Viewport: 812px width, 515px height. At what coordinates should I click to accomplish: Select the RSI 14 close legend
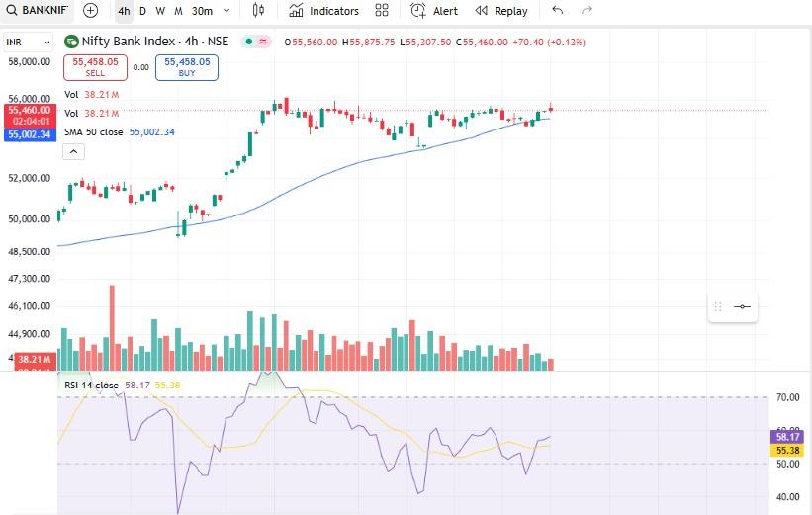pos(123,386)
